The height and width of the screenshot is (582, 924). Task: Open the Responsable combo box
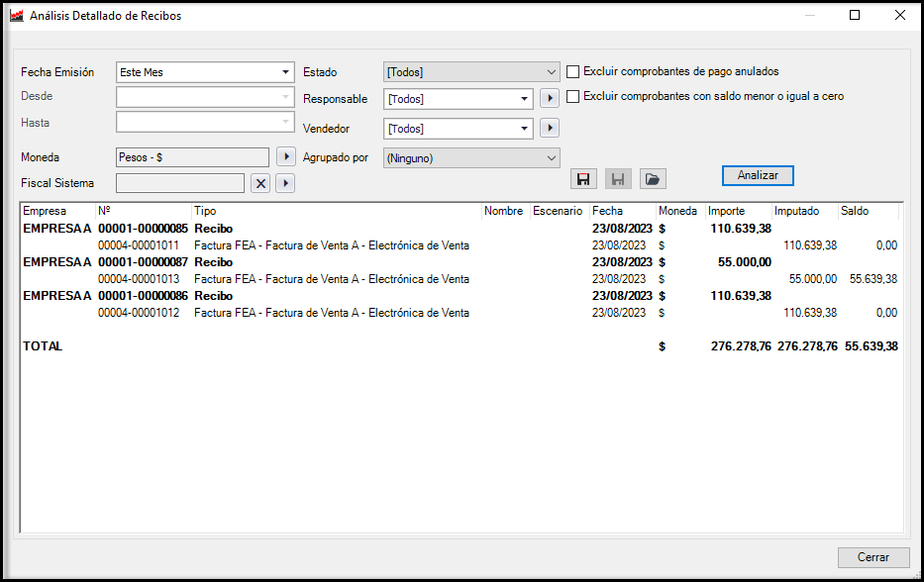[459, 99]
